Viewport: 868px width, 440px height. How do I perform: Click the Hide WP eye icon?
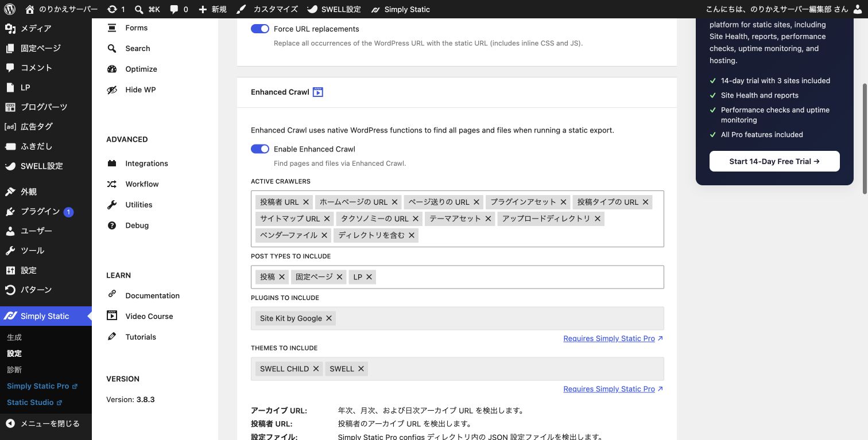pyautogui.click(x=112, y=89)
